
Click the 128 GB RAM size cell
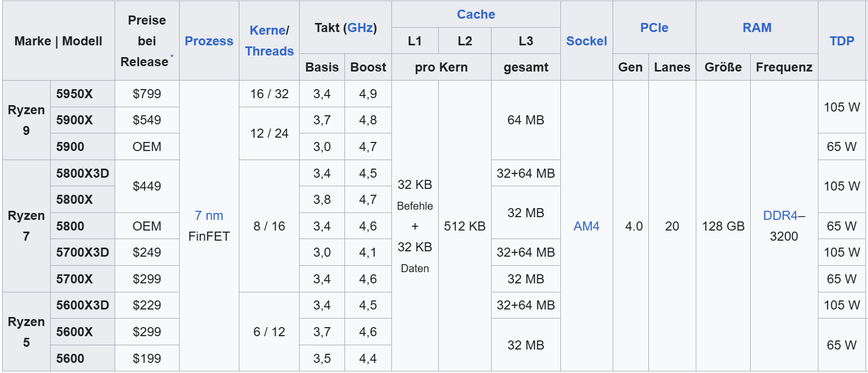tap(722, 226)
